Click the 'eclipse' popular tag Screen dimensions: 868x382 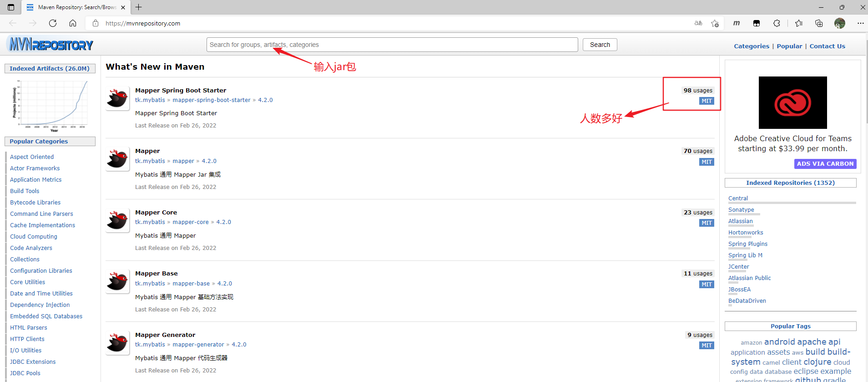tap(806, 371)
